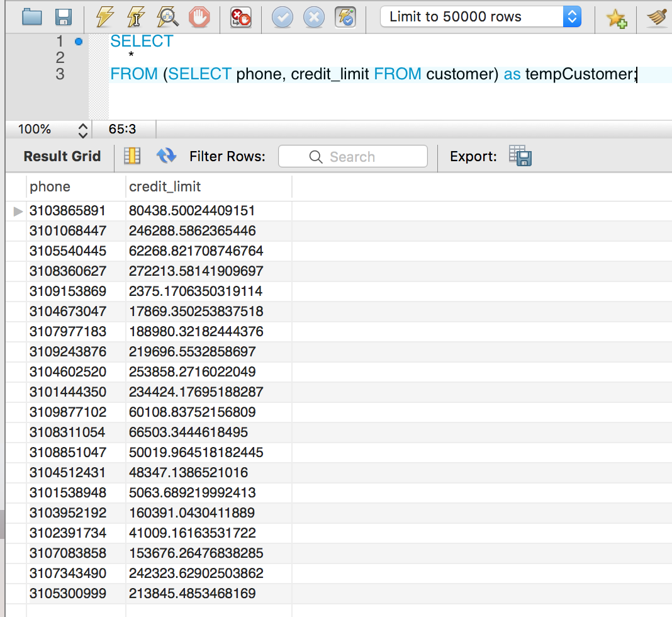Place cursor on line 3 of query
The height and width of the screenshot is (617, 672).
click(373, 74)
